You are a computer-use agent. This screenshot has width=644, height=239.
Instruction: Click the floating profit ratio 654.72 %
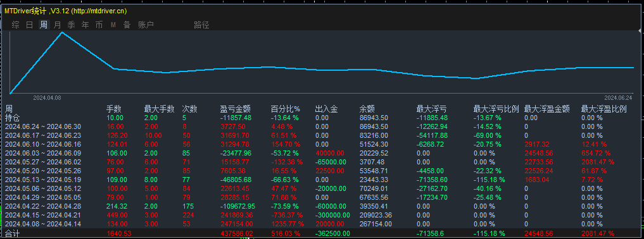[x=595, y=153]
